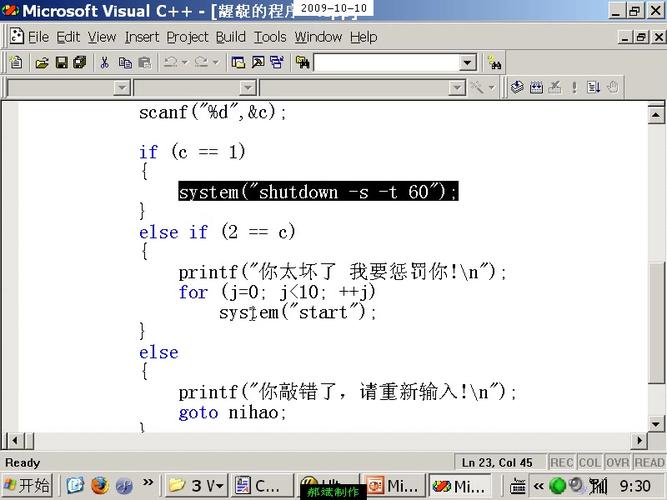The width and height of the screenshot is (667, 500).
Task: Click the Go debug toolbar icon
Action: [x=593, y=88]
